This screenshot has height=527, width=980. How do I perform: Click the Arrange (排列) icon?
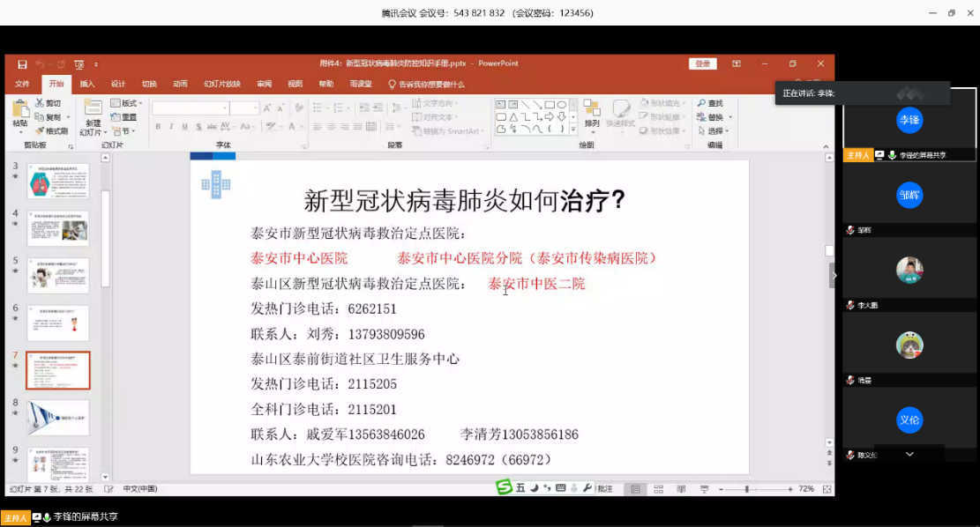(592, 109)
